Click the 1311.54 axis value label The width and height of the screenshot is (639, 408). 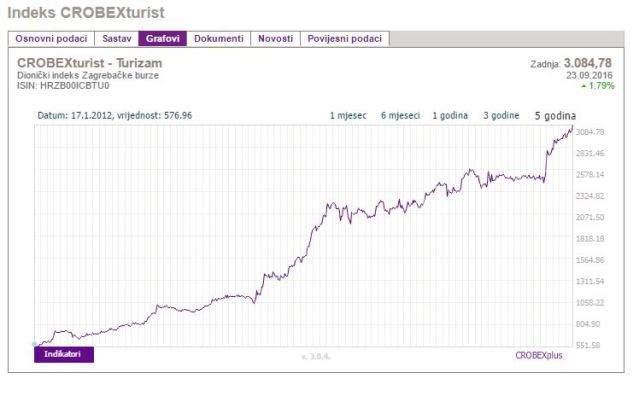(x=590, y=281)
